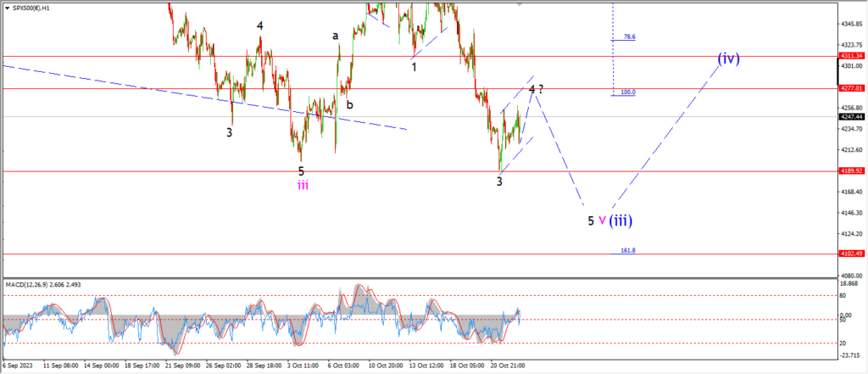Click the Fibonacci 78.6 level label
Screen dimensions: 868x374
click(x=630, y=37)
